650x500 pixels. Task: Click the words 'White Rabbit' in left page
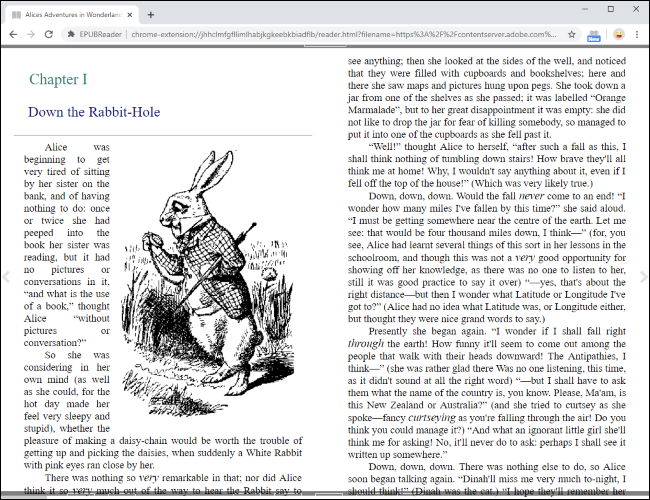pos(274,453)
